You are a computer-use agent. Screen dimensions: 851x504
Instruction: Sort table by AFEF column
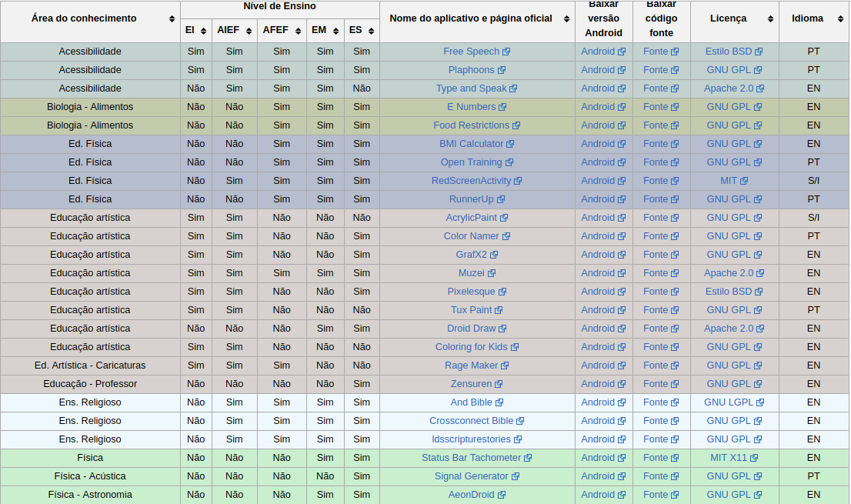click(298, 31)
